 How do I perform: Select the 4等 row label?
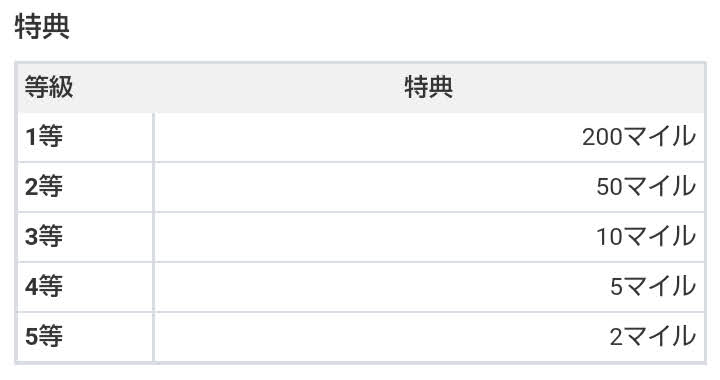coord(44,287)
